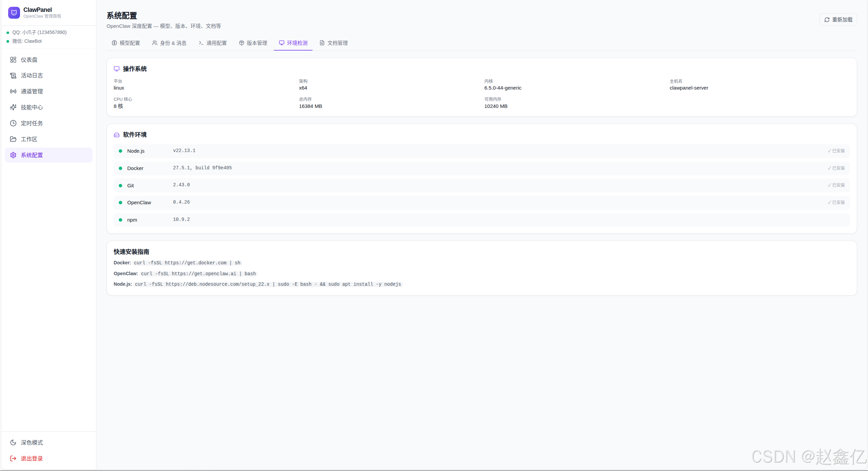Open Workspace (工作区) folder icon
The height and width of the screenshot is (471, 868).
point(13,139)
